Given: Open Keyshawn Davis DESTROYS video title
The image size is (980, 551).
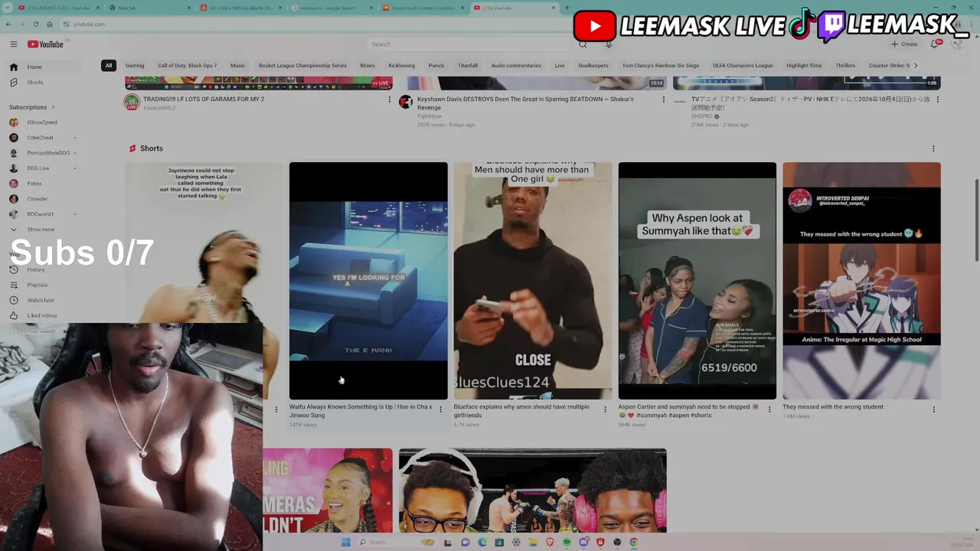Looking at the screenshot, I should [525, 103].
